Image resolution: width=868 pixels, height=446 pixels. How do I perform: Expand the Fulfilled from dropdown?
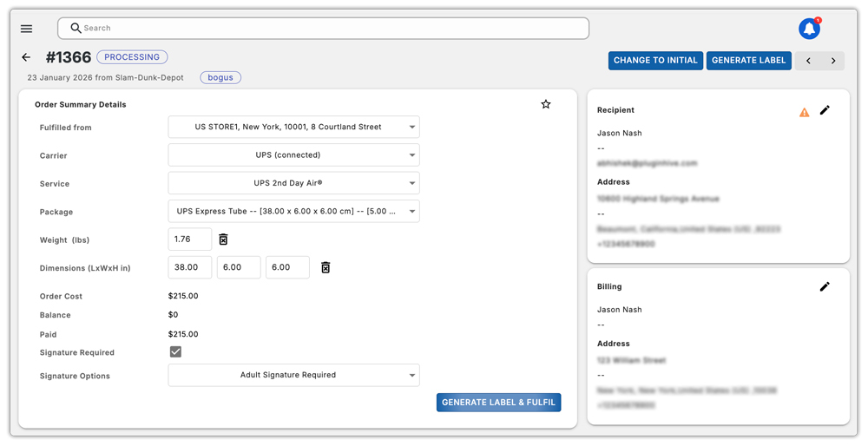pyautogui.click(x=293, y=127)
